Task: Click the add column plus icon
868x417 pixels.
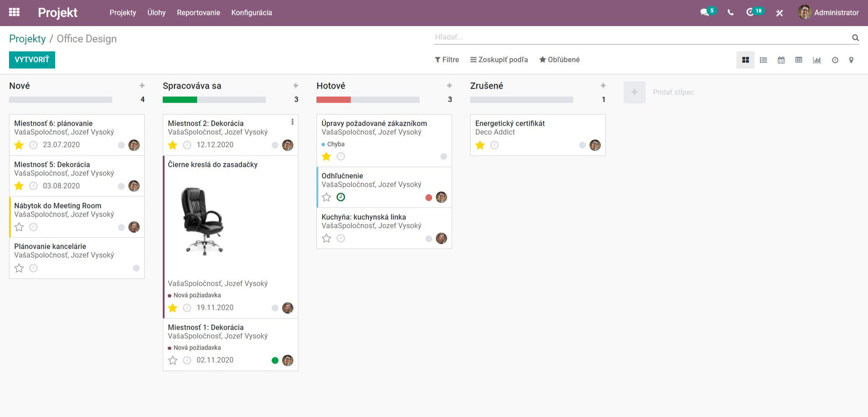Action: [635, 92]
